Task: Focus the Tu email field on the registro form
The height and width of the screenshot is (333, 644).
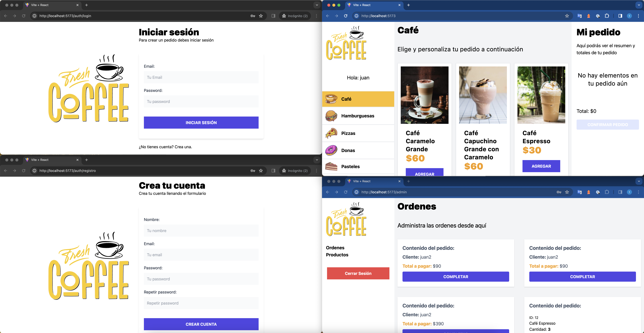Action: 201,255
